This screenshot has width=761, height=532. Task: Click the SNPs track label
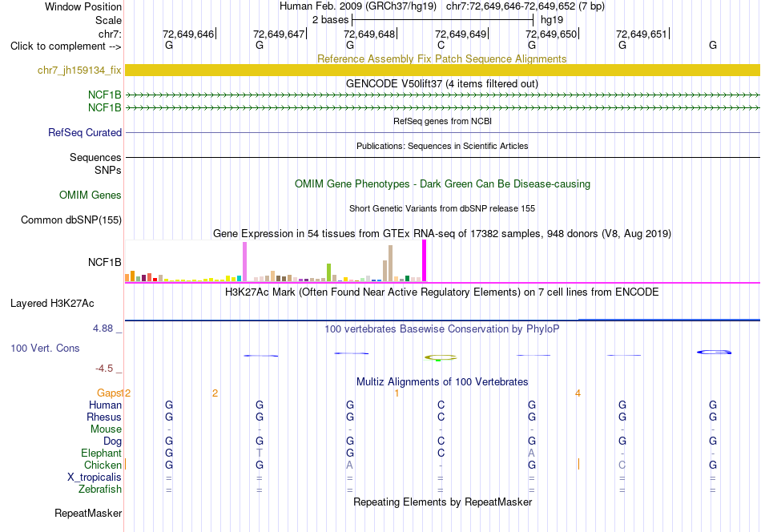[x=108, y=170]
